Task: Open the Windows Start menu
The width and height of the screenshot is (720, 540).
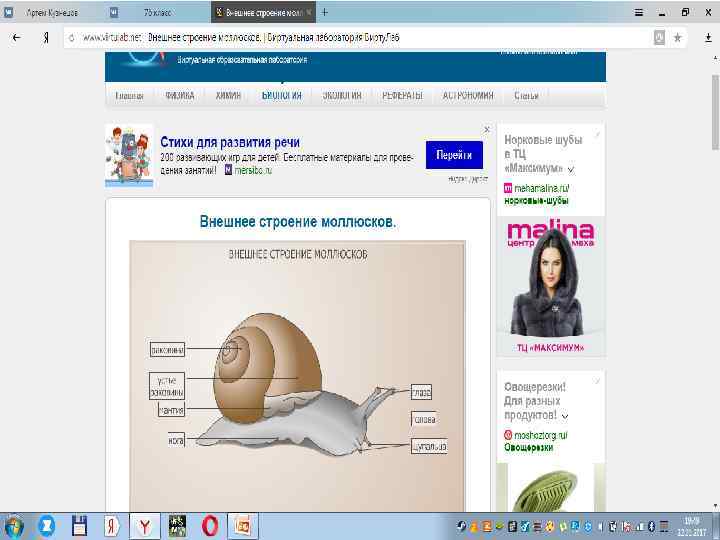Action: pos(13,526)
